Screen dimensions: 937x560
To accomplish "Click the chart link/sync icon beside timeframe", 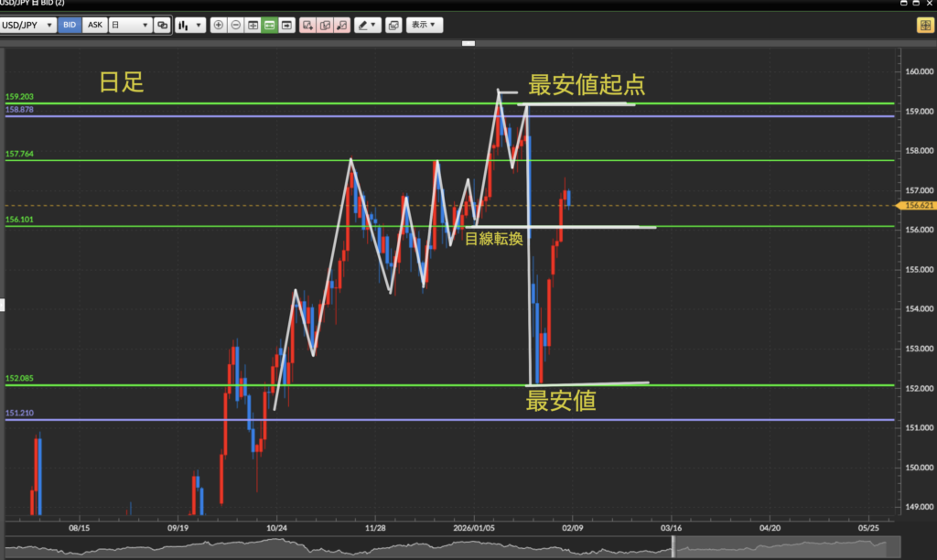I will tap(162, 26).
